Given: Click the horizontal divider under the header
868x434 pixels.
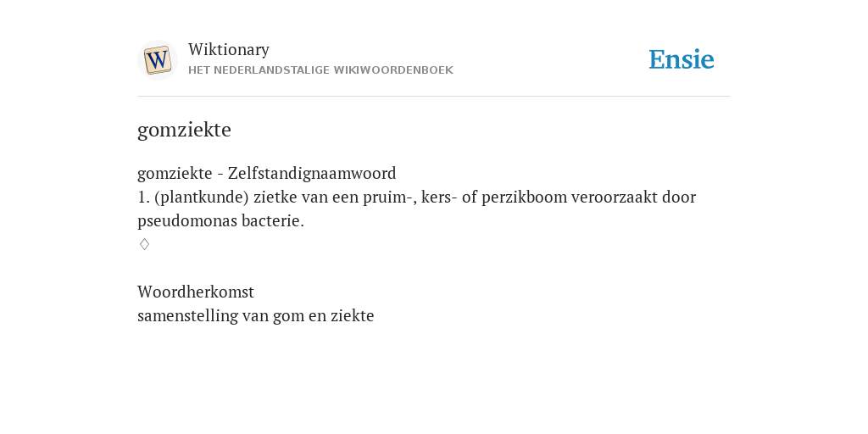Looking at the screenshot, I should click(x=434, y=97).
